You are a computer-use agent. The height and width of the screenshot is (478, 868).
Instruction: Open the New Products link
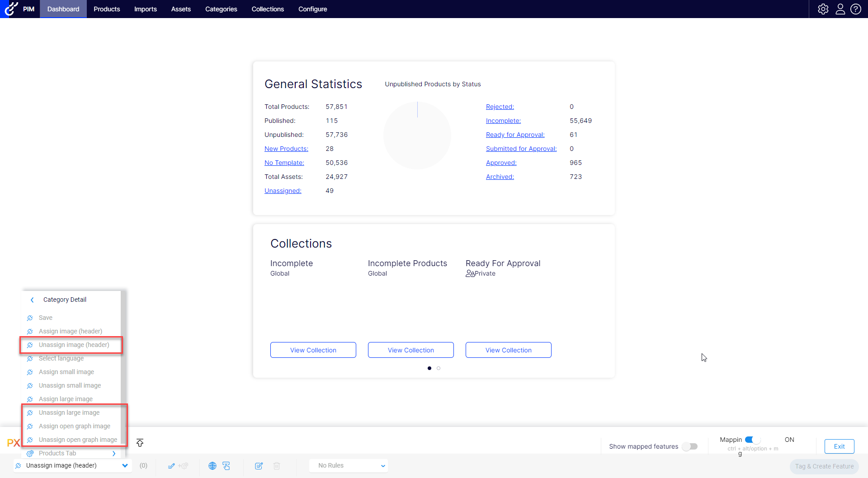pos(287,149)
